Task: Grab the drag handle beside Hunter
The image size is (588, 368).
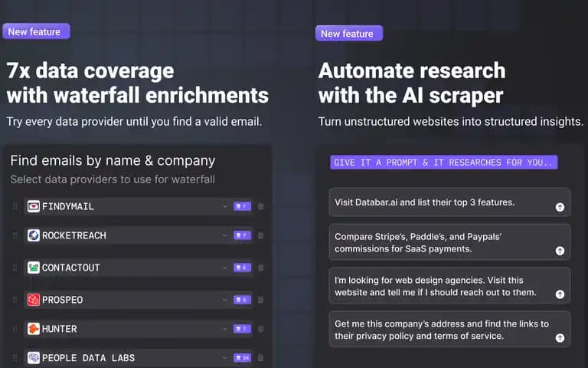Action: [x=15, y=329]
